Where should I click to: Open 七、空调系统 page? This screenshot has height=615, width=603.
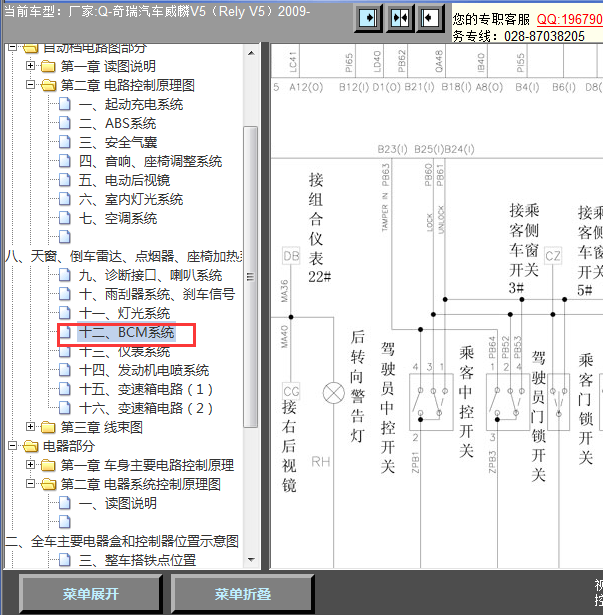tap(118, 218)
